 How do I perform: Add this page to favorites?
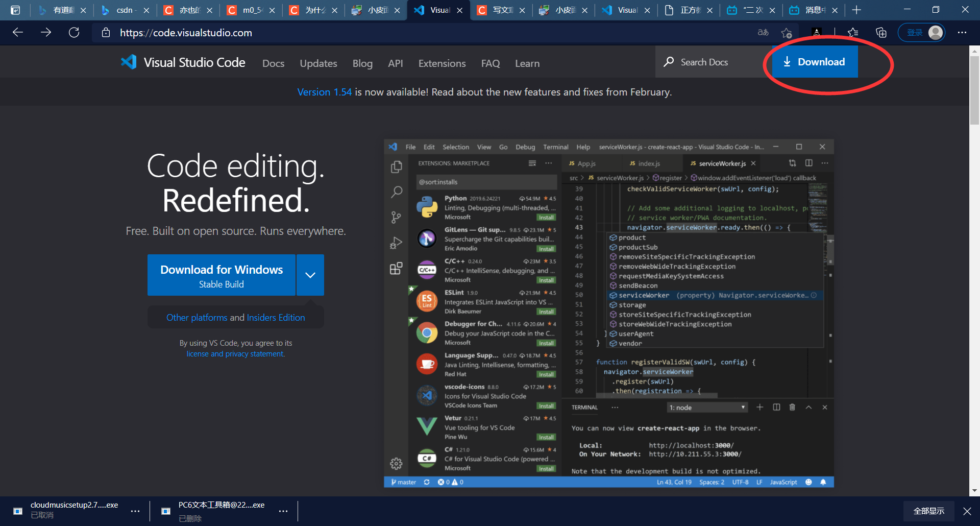pyautogui.click(x=787, y=33)
